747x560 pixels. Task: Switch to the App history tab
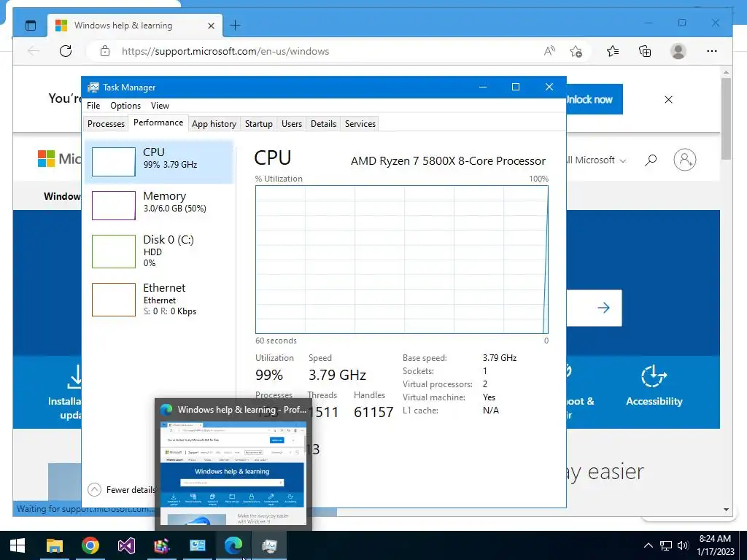pos(214,124)
